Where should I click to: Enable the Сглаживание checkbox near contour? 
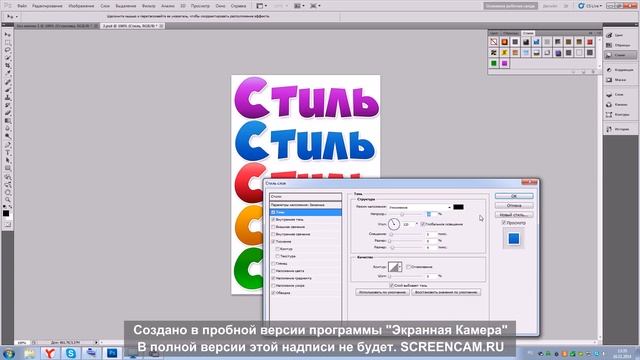408,267
